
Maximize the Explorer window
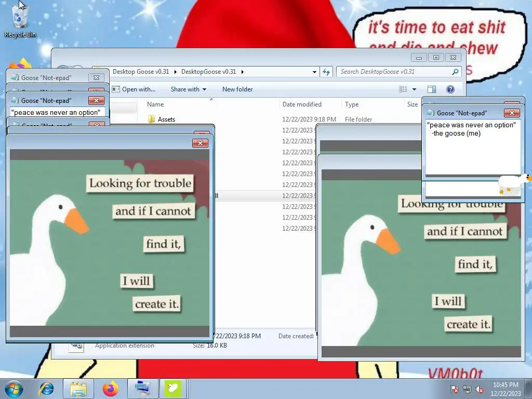click(436, 57)
